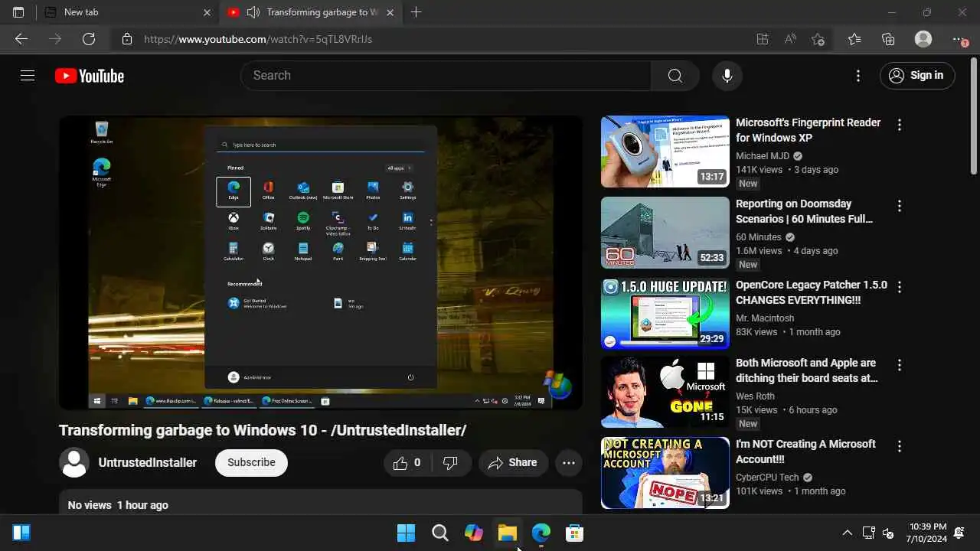
Task: Open the YouTube hamburger guide menu
Action: (x=28, y=76)
